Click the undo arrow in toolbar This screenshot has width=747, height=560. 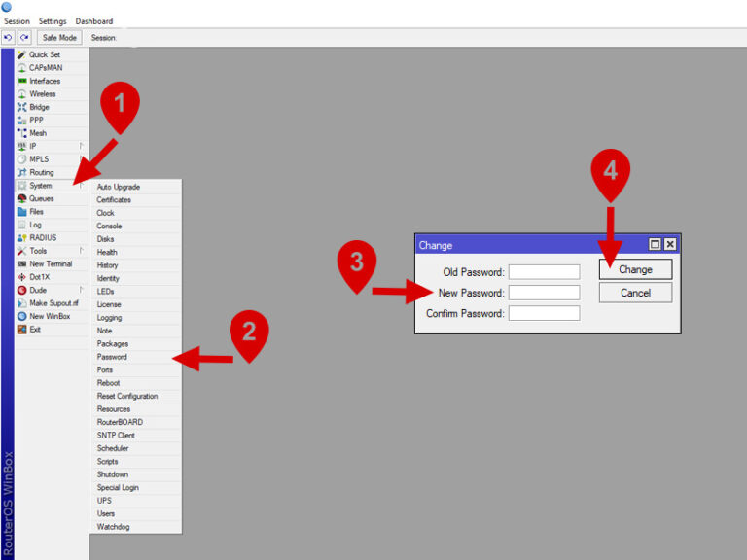pyautogui.click(x=8, y=38)
